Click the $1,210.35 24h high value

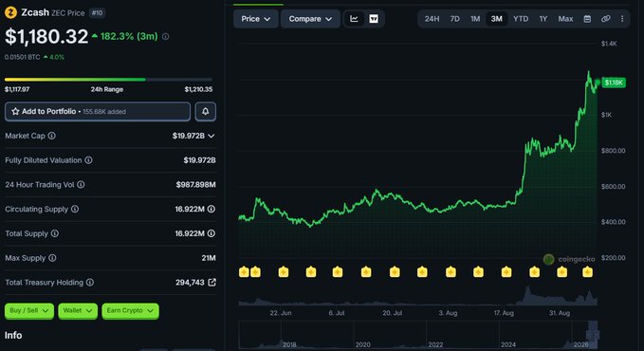198,89
